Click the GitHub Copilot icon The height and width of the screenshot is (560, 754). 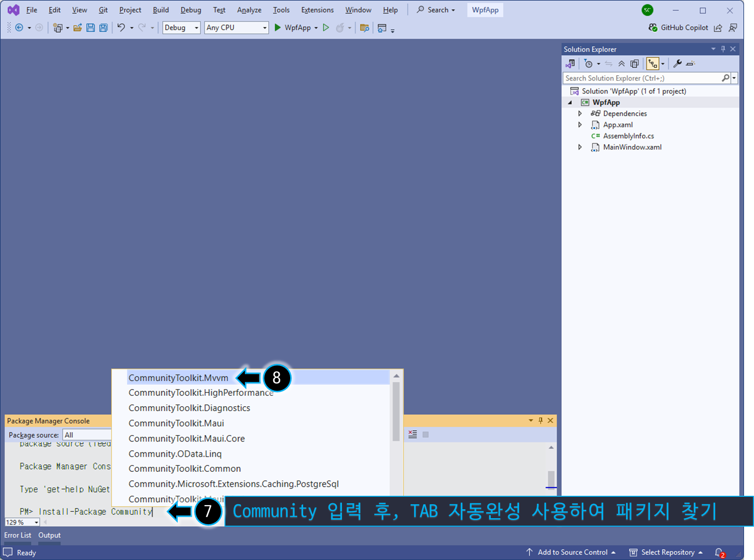pyautogui.click(x=653, y=28)
